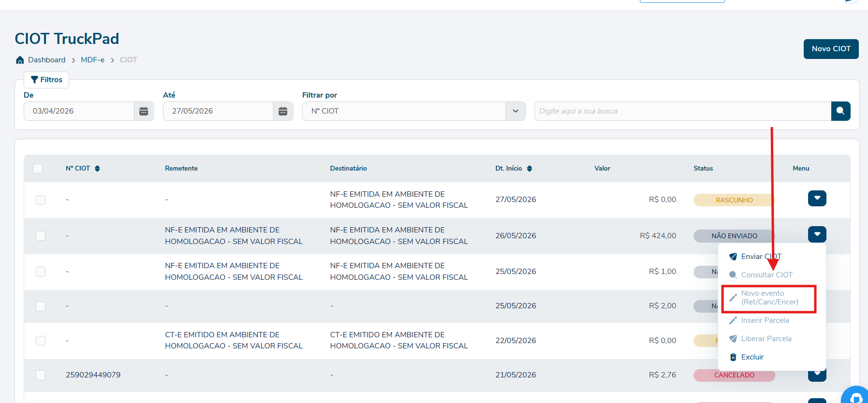This screenshot has width=868, height=403.
Task: Click the CIOT number 259029449079
Action: click(93, 375)
